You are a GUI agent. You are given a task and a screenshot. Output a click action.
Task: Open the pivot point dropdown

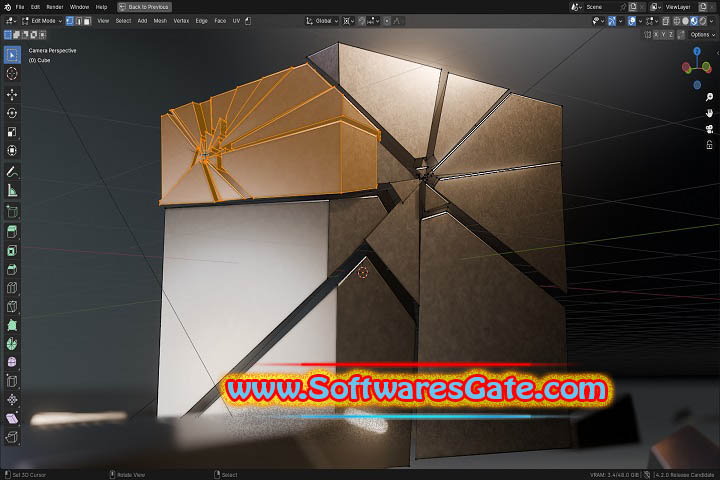coord(348,21)
